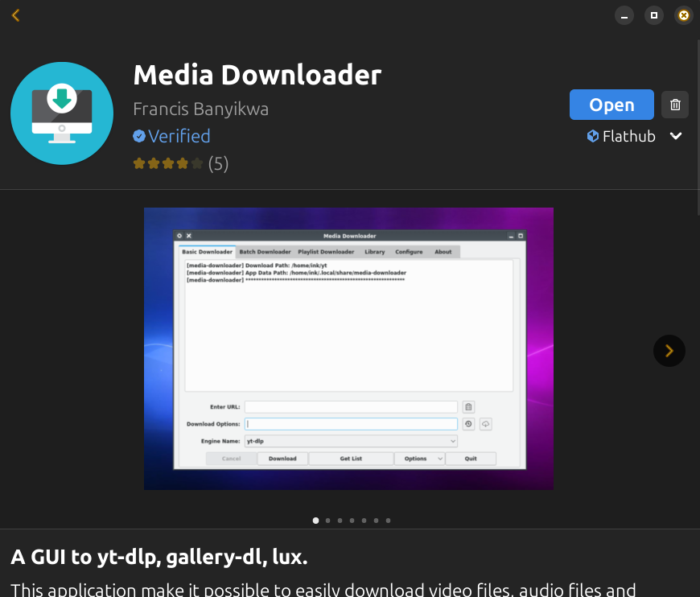Expand the Flathub source dropdown

(x=676, y=136)
